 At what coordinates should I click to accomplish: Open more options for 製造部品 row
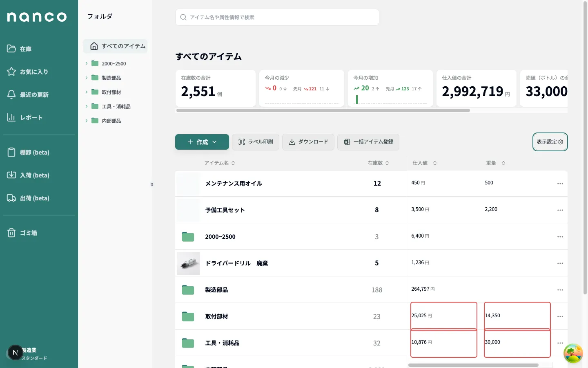(x=560, y=290)
